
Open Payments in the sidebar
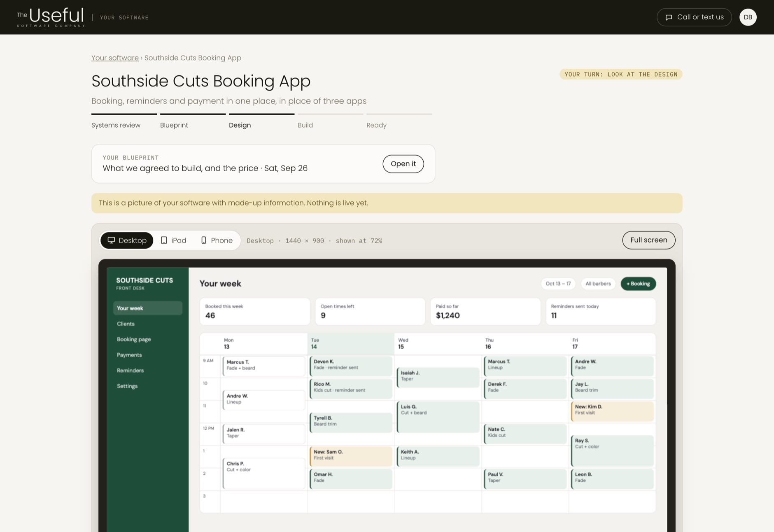[147, 355]
